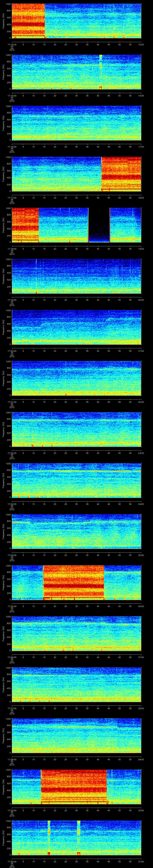
Task: Click the 17:18:00 start time label
Action: tap(12, 249)
